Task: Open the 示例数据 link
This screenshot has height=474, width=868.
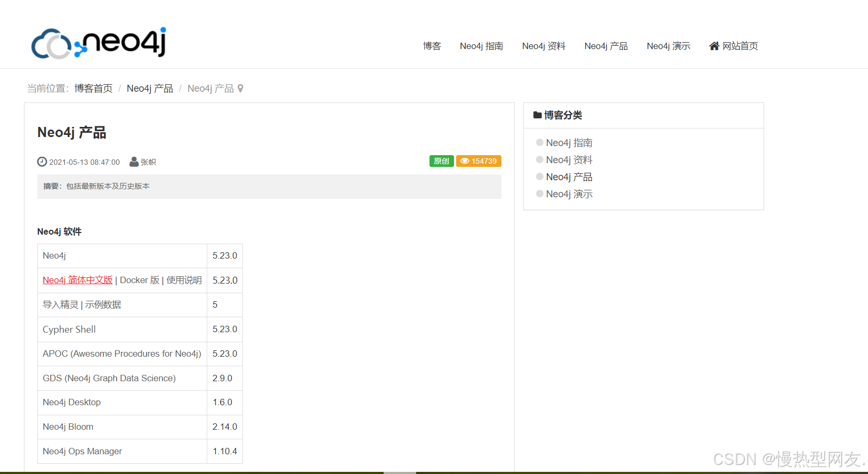Action: pos(103,305)
